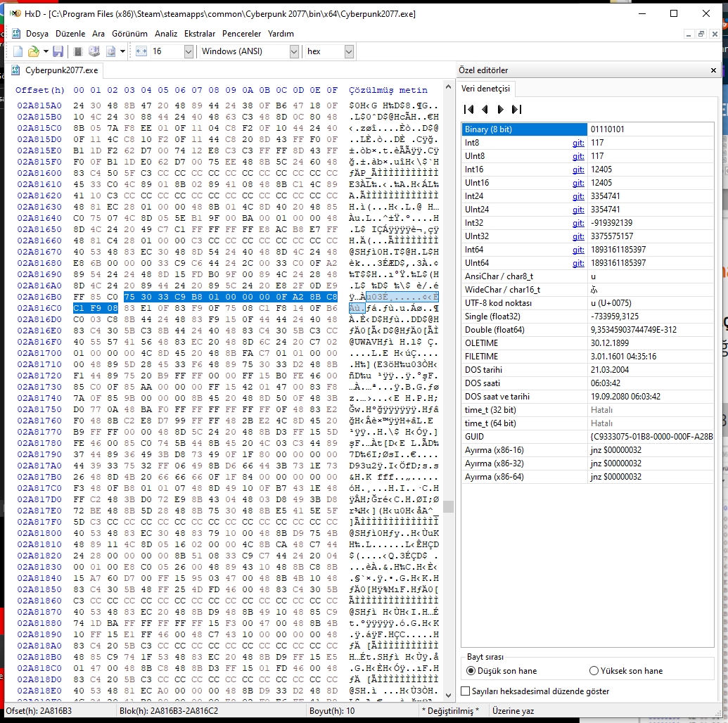Screen dimensions: 728x723
Task: Create a new file with toolbar icon
Action: (18, 51)
